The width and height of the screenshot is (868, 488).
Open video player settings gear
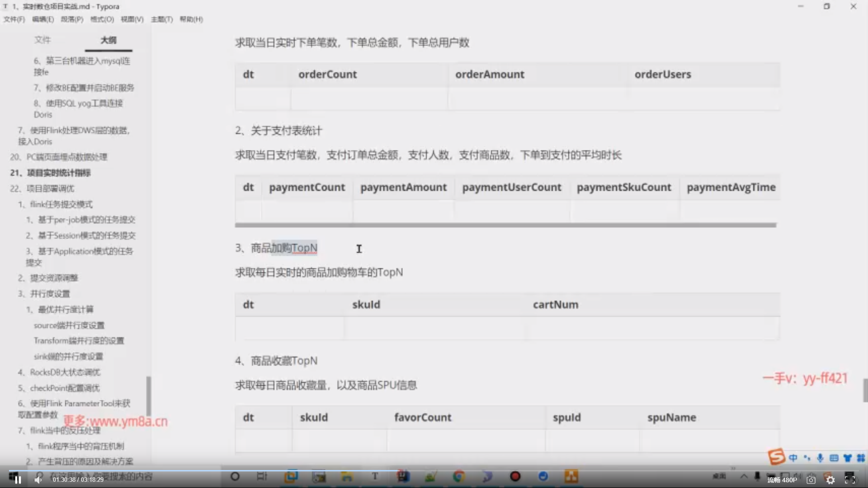(830, 480)
